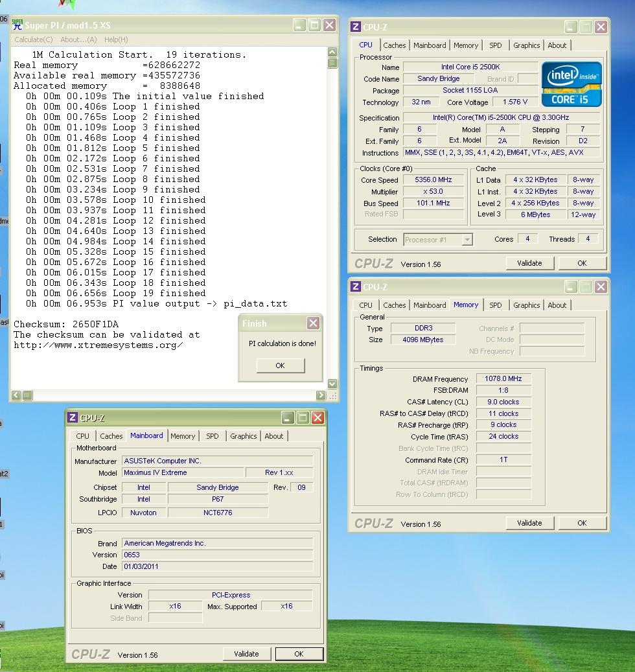Click OK in CPU-Z CPU window
The width and height of the screenshot is (635, 672).
pos(582,263)
